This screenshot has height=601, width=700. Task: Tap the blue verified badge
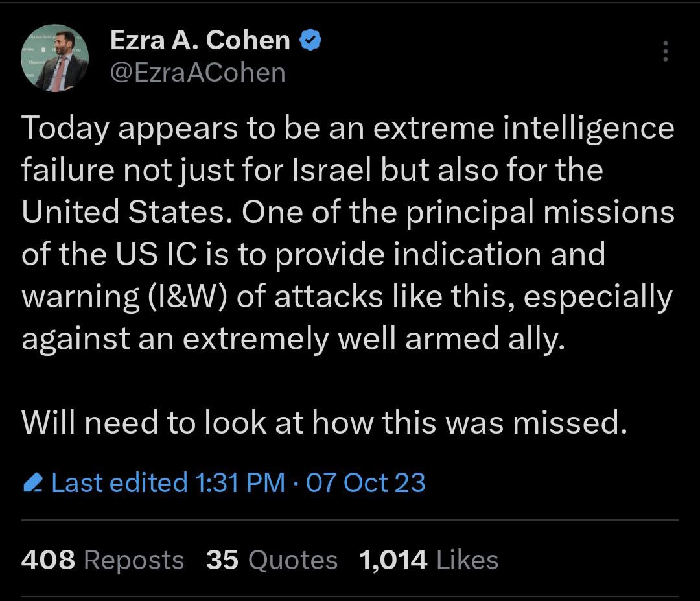pyautogui.click(x=310, y=41)
